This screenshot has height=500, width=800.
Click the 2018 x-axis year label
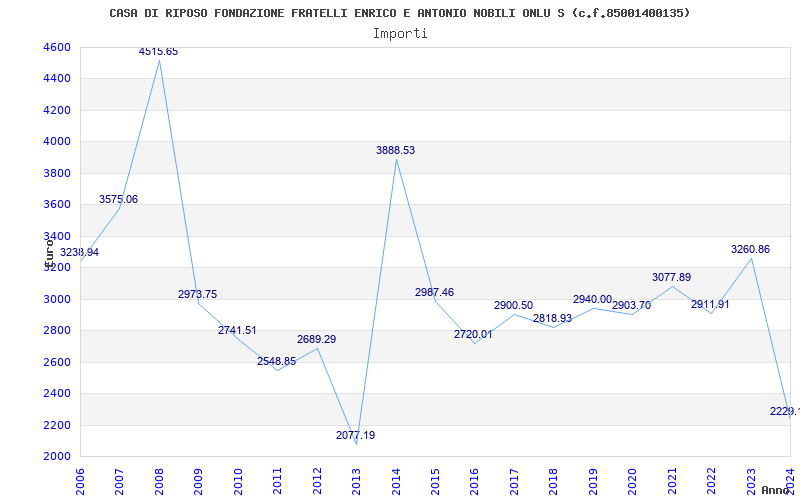pyautogui.click(x=554, y=482)
